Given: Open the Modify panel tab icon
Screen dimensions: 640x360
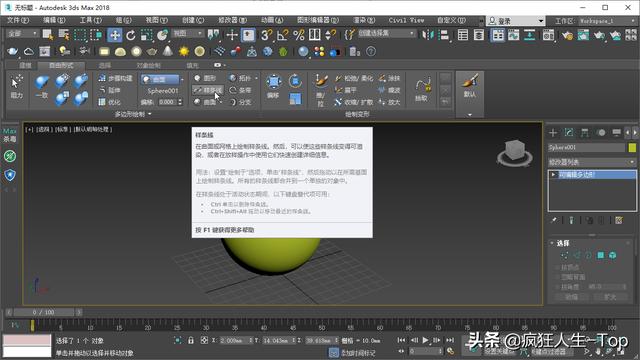Looking at the screenshot, I should [x=569, y=133].
